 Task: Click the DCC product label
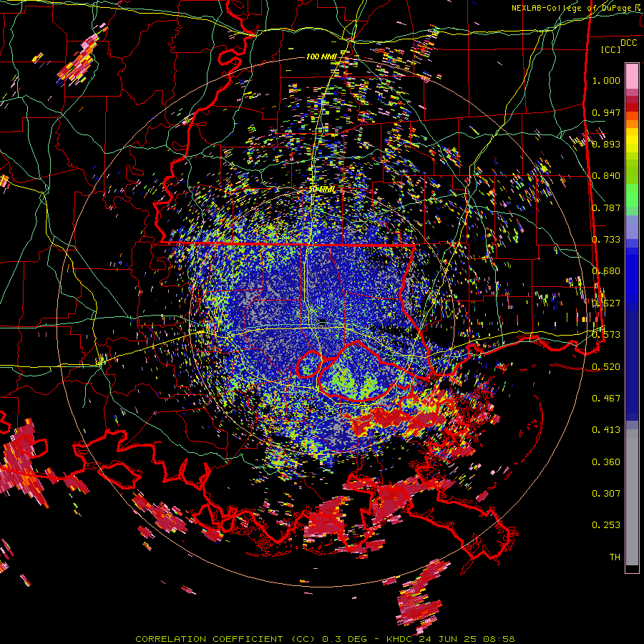click(628, 43)
